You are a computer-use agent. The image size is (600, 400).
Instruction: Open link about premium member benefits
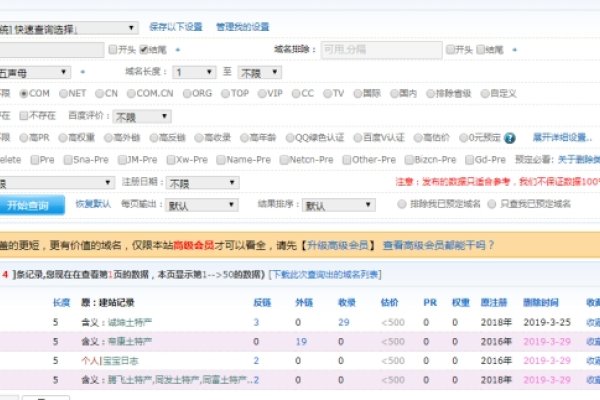(x=439, y=245)
